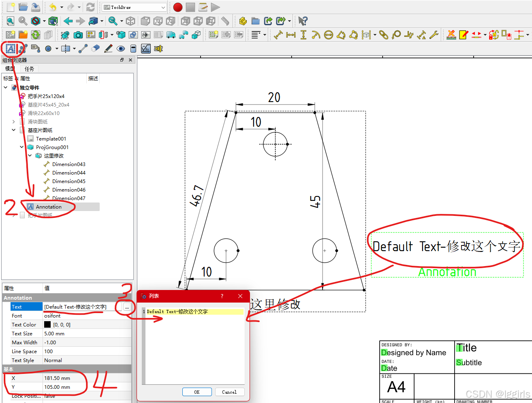
Task: Select Radius Dimension tool
Action: point(316,35)
